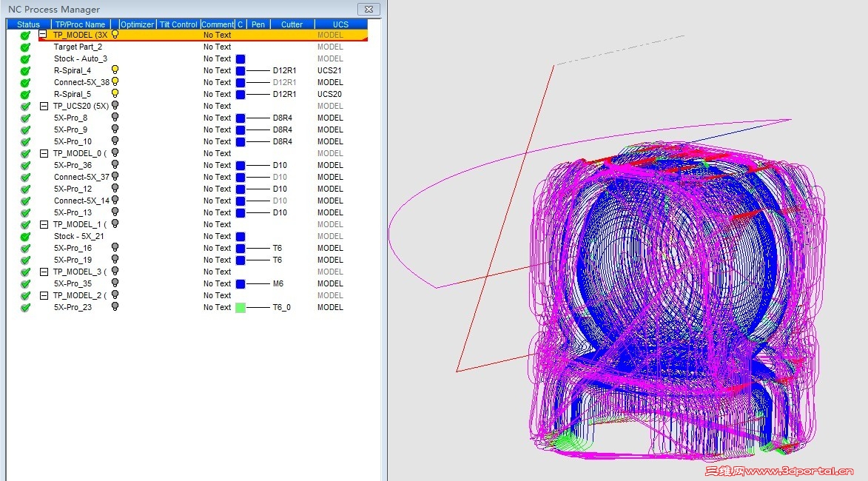The width and height of the screenshot is (868, 481).
Task: Collapse the TP_MODEL_3 toolpath folder
Action: [44, 272]
